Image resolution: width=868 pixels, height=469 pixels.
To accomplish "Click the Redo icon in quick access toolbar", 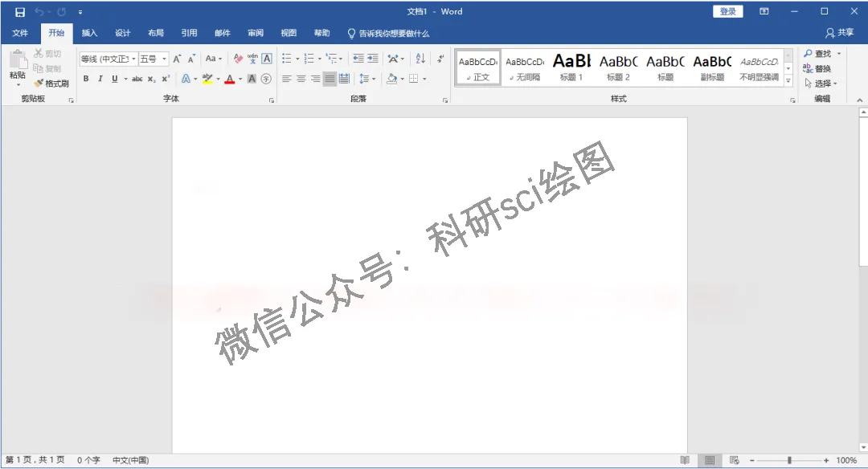I will pyautogui.click(x=61, y=11).
